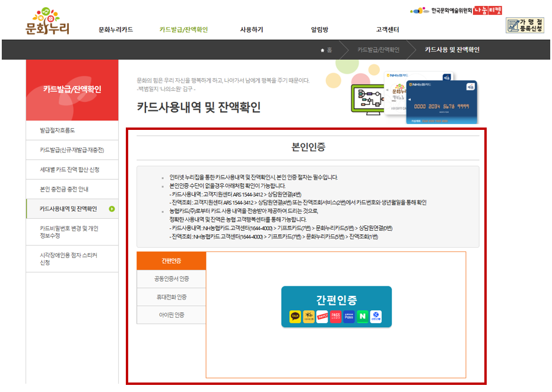Choose the blue 통신사 Pass icon
Viewport: 552px width, 392px height.
(x=349, y=317)
